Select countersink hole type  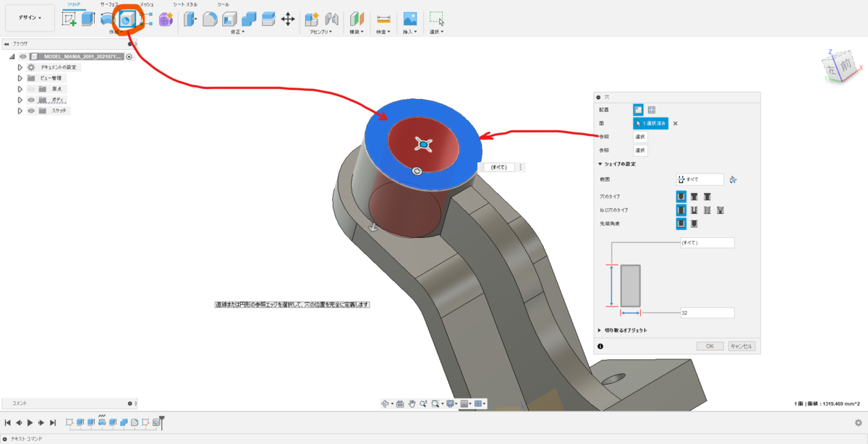[x=707, y=197]
